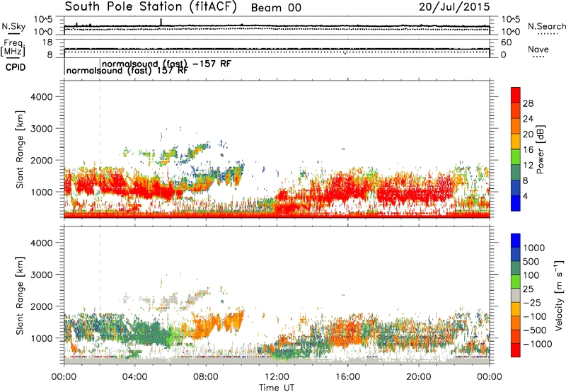
Task: Click the 18 MHz frequency tick label
Action: [47, 42]
